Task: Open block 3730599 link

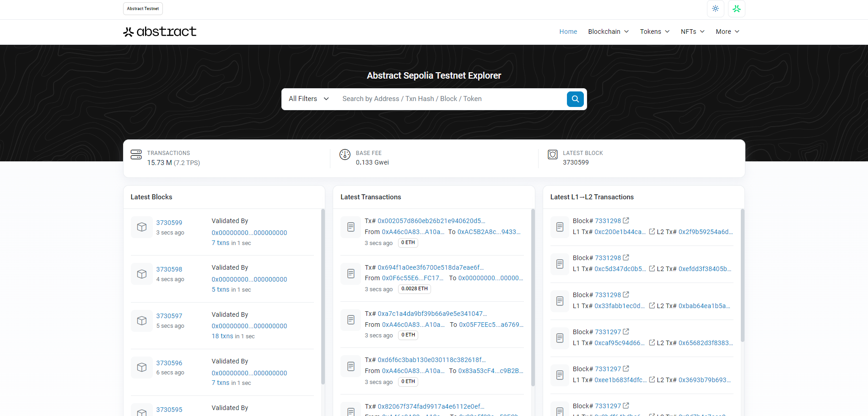Action: (169, 223)
